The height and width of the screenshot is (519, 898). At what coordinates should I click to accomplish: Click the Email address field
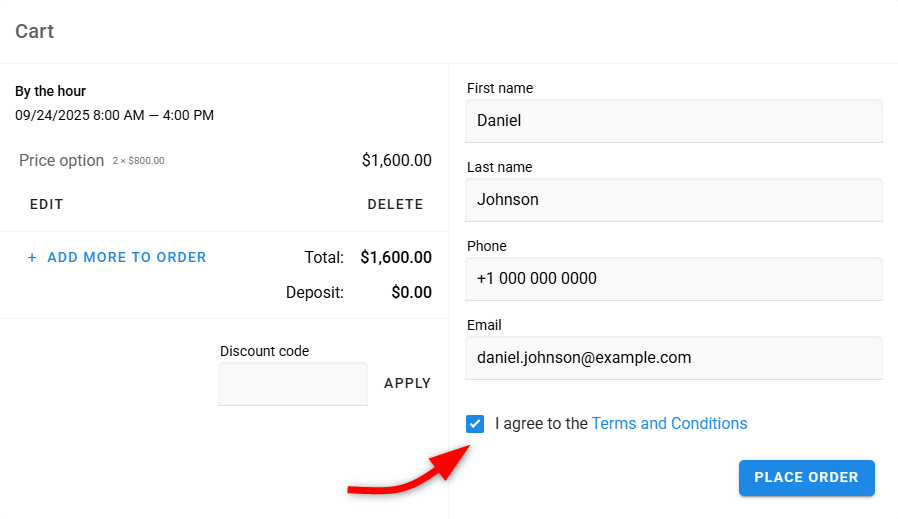click(674, 358)
